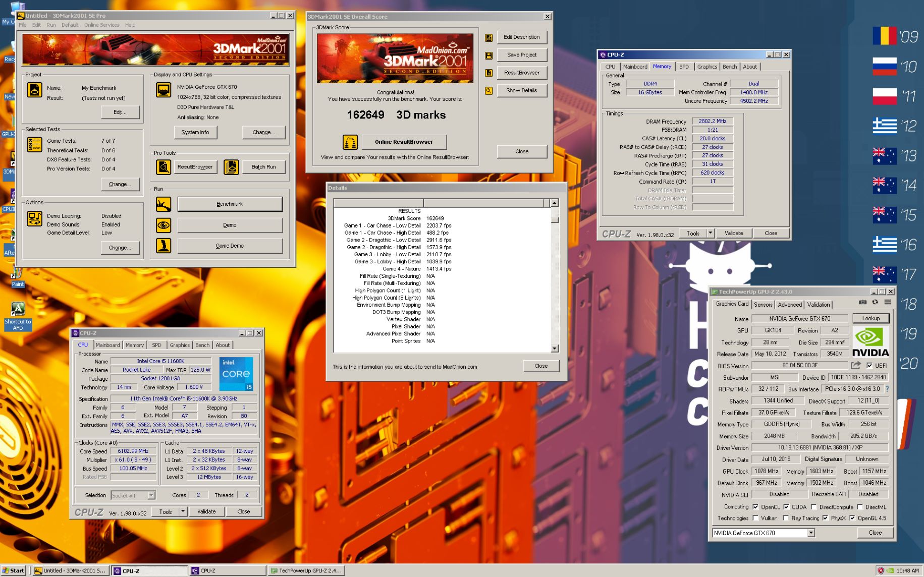The width and height of the screenshot is (924, 577).
Task: Click the NVIDIA logo in GPU-Z
Action: [871, 341]
